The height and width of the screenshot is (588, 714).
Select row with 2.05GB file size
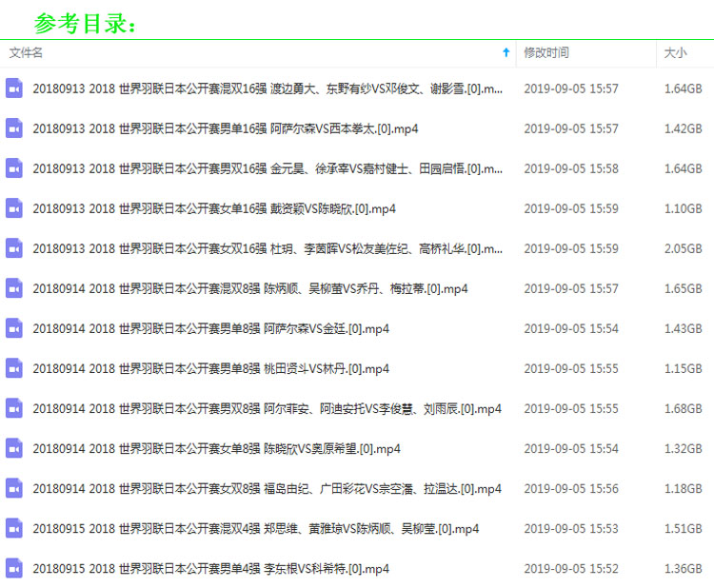[x=683, y=248]
